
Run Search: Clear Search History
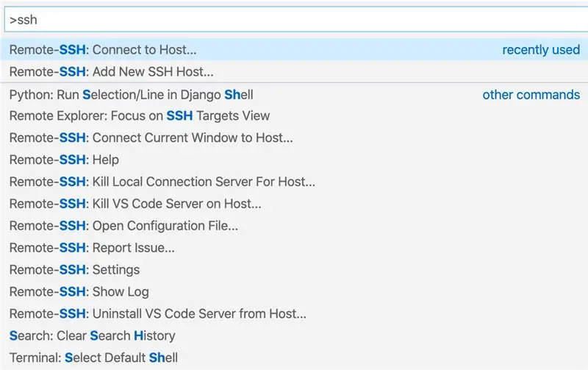[x=294, y=335]
